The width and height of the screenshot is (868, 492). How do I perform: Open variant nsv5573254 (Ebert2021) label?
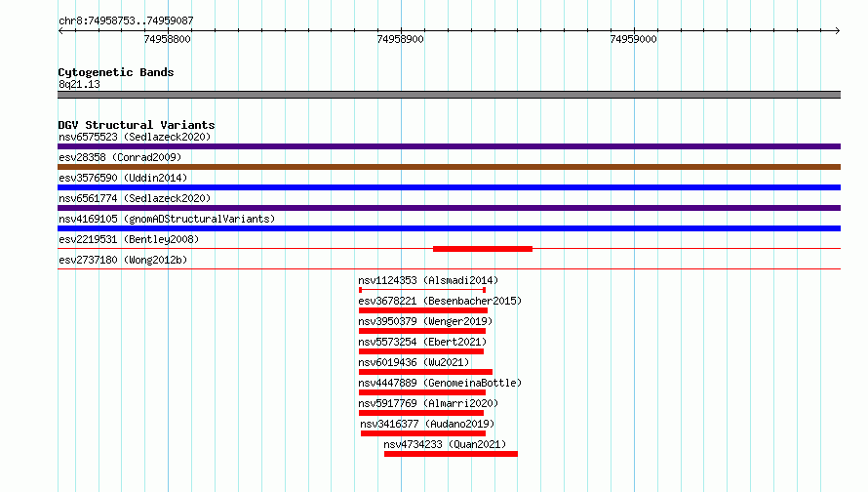(x=422, y=342)
